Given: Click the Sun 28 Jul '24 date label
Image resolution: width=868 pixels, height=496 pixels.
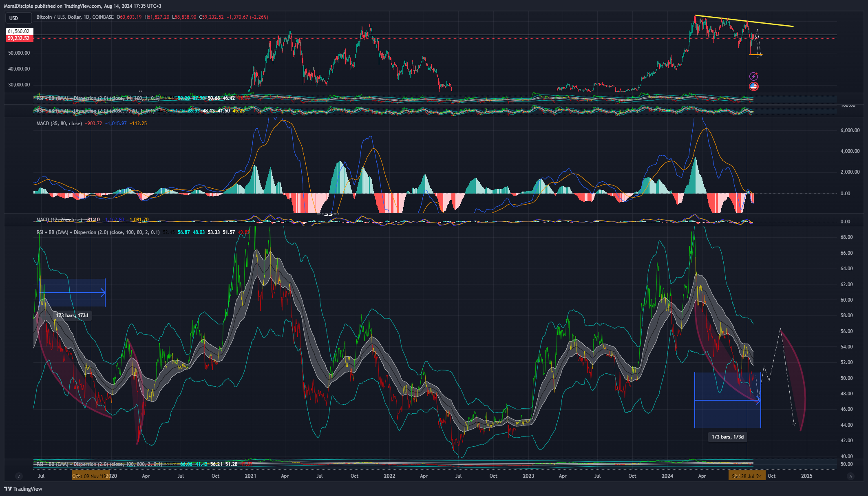Looking at the screenshot, I should [x=747, y=476].
